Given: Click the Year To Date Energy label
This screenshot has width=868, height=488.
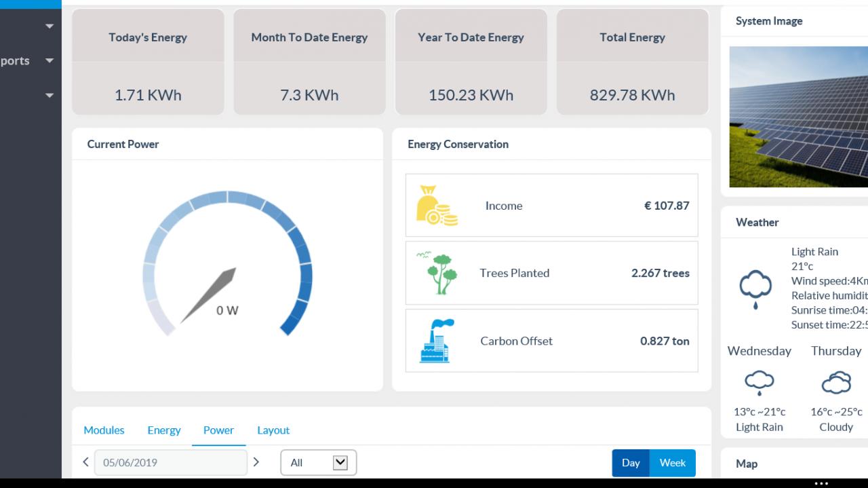Looking at the screenshot, I should tap(471, 37).
